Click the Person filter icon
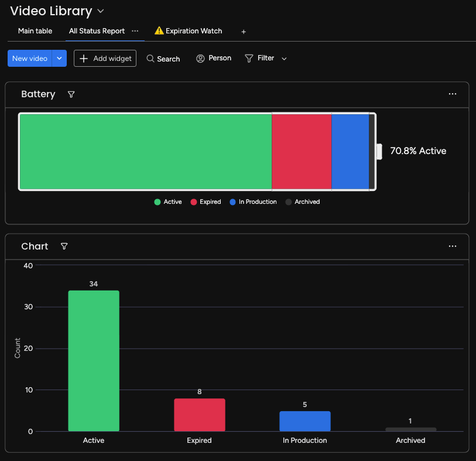This screenshot has height=461, width=476. pos(200,59)
